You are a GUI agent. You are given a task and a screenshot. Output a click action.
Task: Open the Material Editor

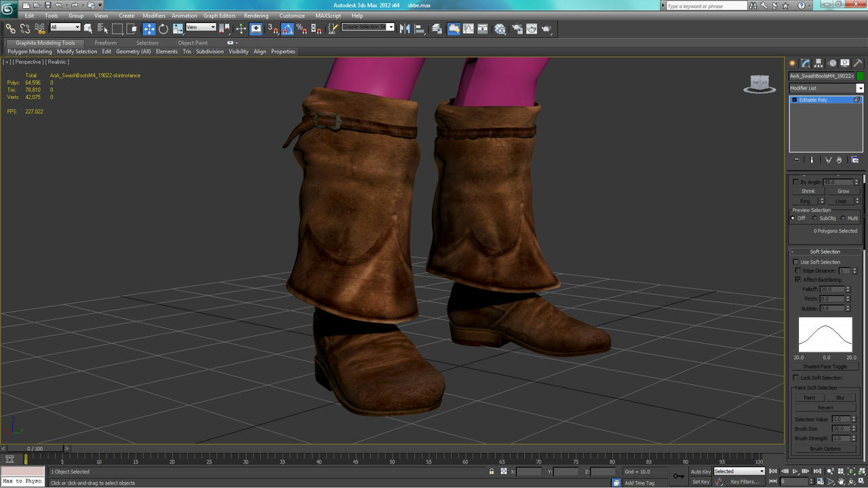click(x=500, y=28)
